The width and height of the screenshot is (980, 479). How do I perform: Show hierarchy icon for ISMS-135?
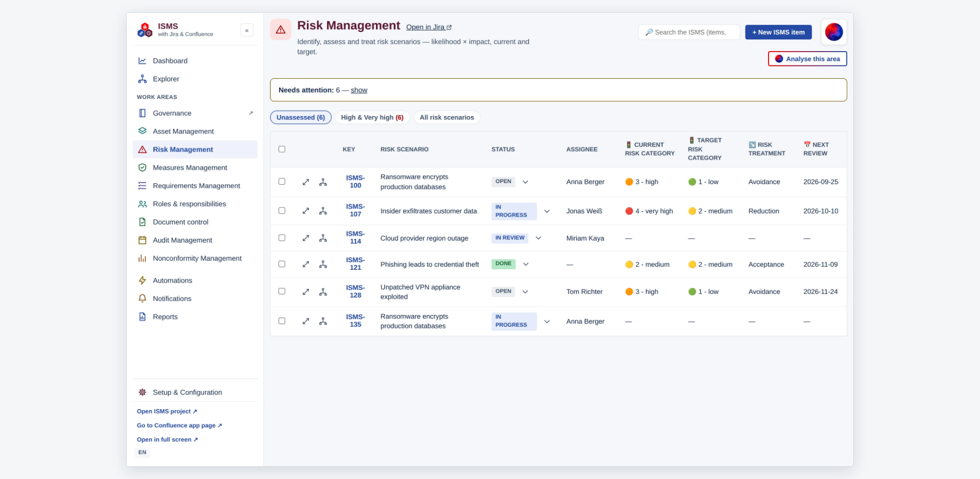tap(323, 321)
